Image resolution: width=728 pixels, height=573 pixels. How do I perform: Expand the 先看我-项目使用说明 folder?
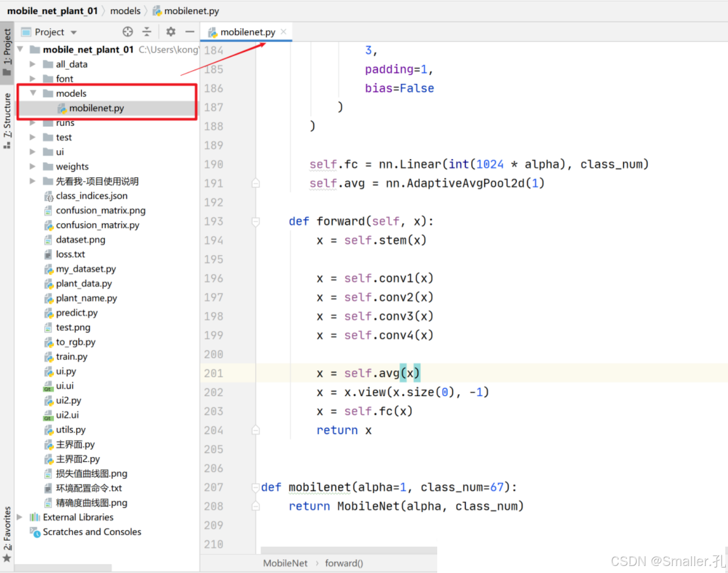(32, 181)
